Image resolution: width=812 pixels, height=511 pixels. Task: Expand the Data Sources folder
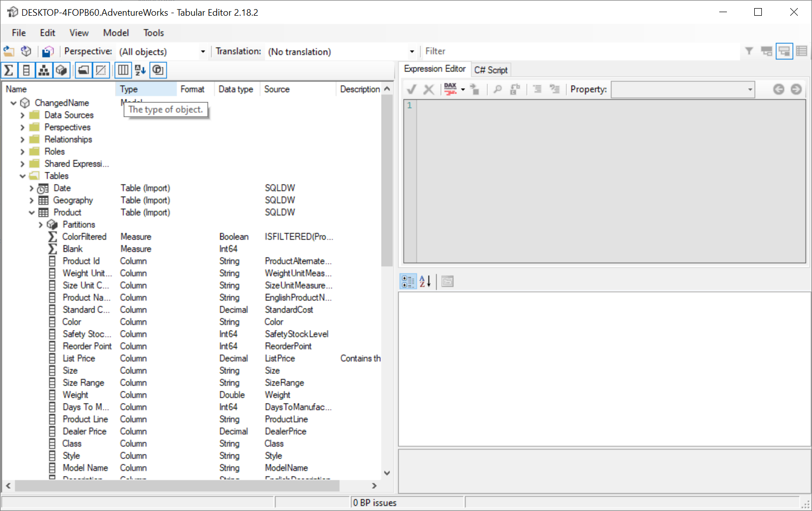point(22,115)
